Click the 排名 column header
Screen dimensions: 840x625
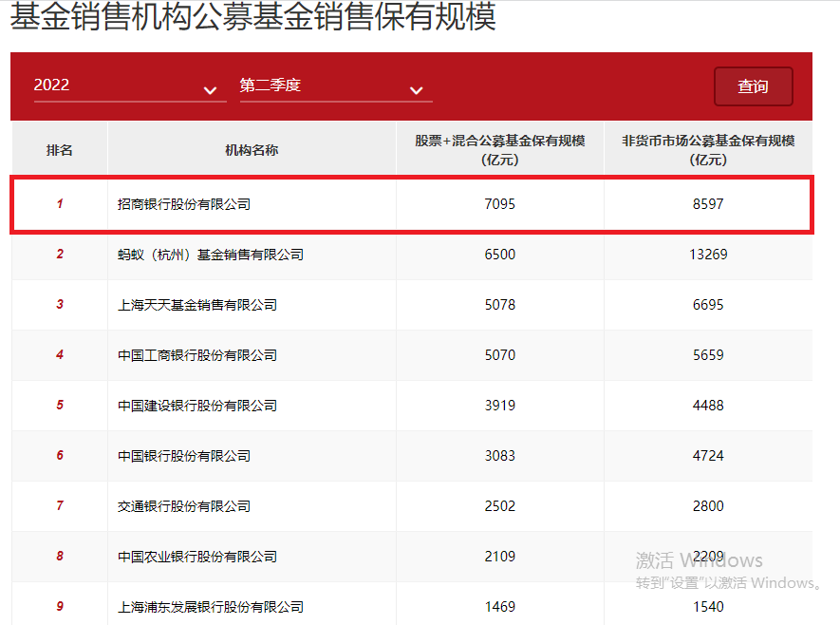click(x=60, y=150)
